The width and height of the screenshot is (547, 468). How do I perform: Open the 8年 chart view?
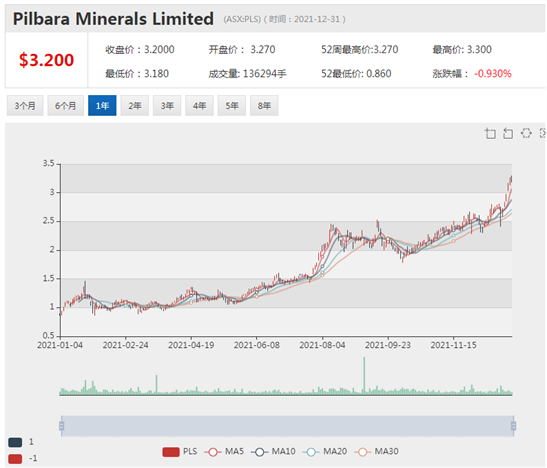click(264, 105)
